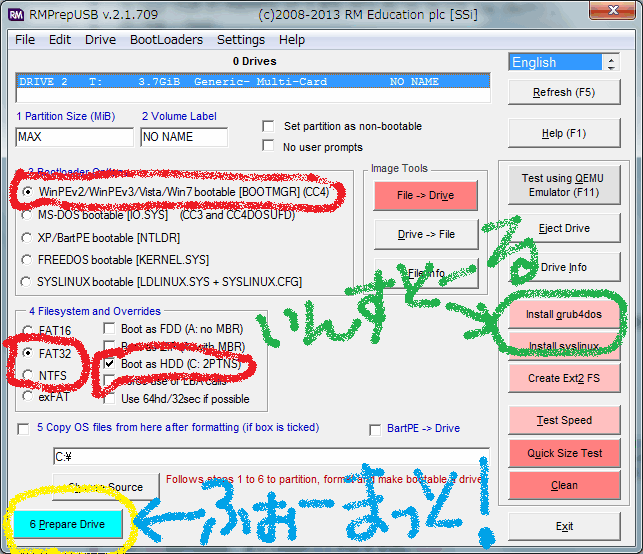643x554 pixels.
Task: Toggle No user prompts checkbox
Action: [x=268, y=146]
